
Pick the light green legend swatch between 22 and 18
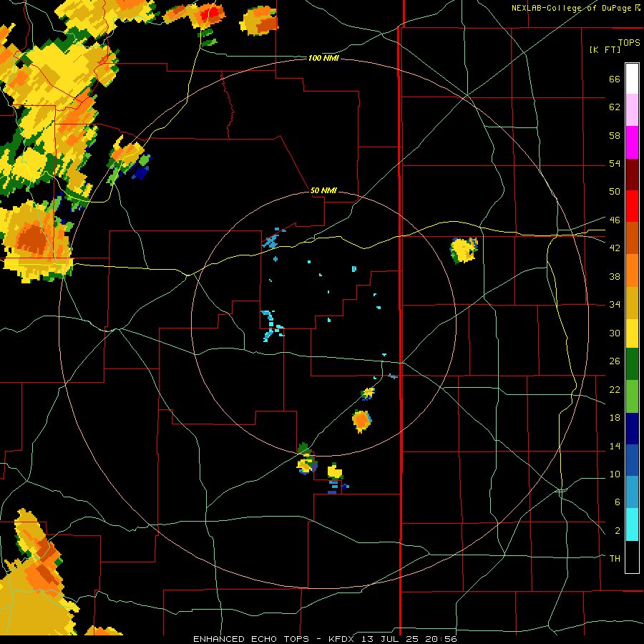(x=632, y=396)
